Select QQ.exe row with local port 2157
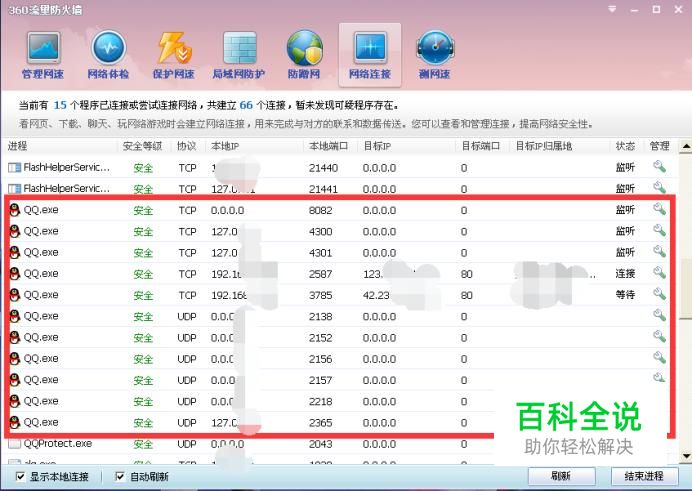This screenshot has width=692, height=491. tap(340, 380)
